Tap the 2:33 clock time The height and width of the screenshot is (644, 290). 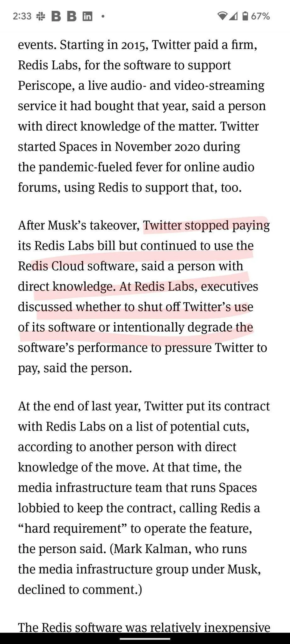[x=22, y=16]
